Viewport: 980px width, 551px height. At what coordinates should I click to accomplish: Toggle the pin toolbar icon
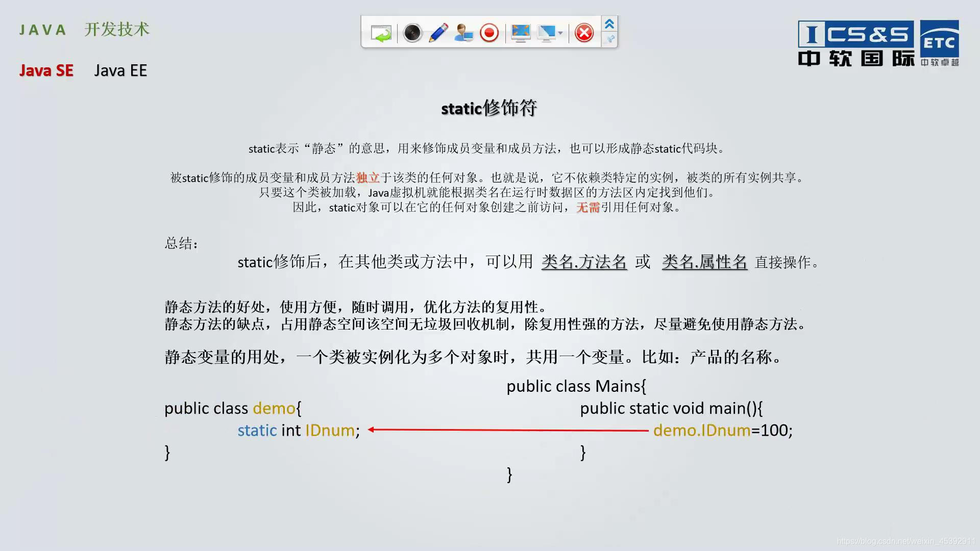tap(609, 39)
